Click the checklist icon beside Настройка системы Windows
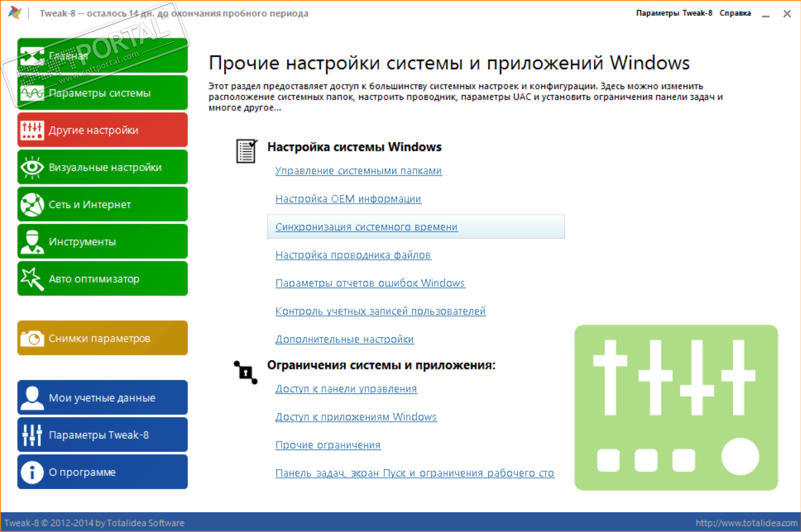The height and width of the screenshot is (532, 801). click(246, 151)
